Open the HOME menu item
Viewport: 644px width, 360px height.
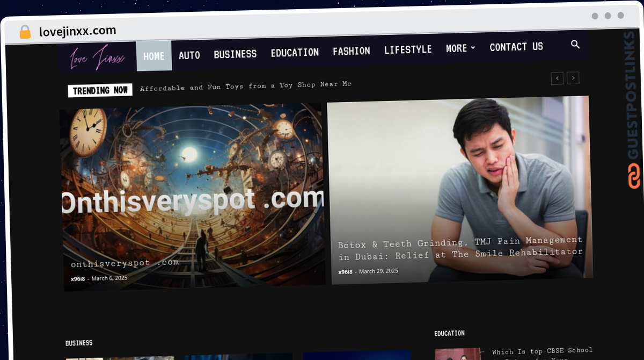click(154, 56)
